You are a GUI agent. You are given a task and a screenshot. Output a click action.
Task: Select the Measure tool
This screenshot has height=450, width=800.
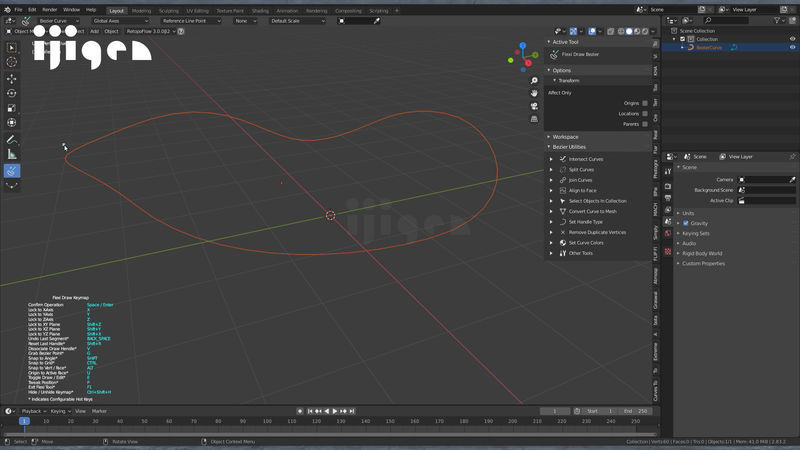point(11,155)
